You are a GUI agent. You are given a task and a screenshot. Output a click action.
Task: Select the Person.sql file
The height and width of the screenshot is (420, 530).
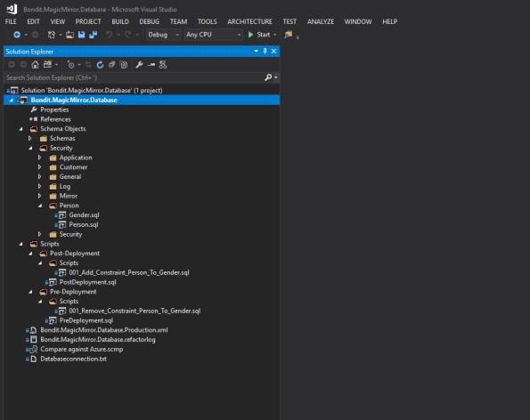(84, 225)
